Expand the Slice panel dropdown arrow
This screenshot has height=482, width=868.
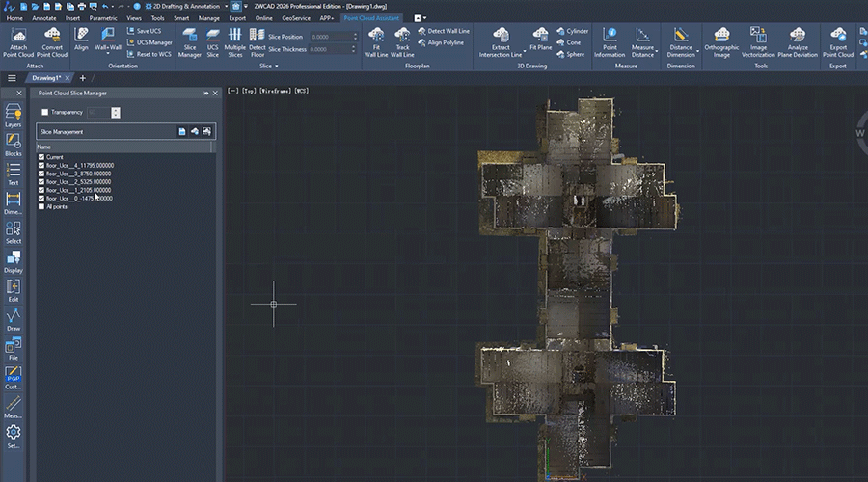276,66
